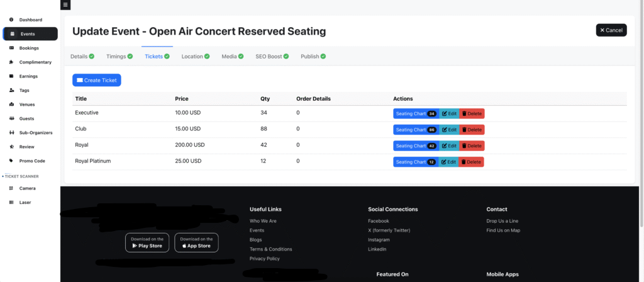Delete the Royal Platinum ticket

(472, 162)
